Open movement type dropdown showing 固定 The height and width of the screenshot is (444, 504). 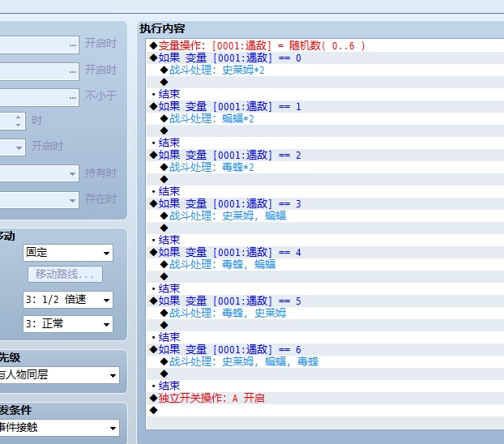click(68, 253)
